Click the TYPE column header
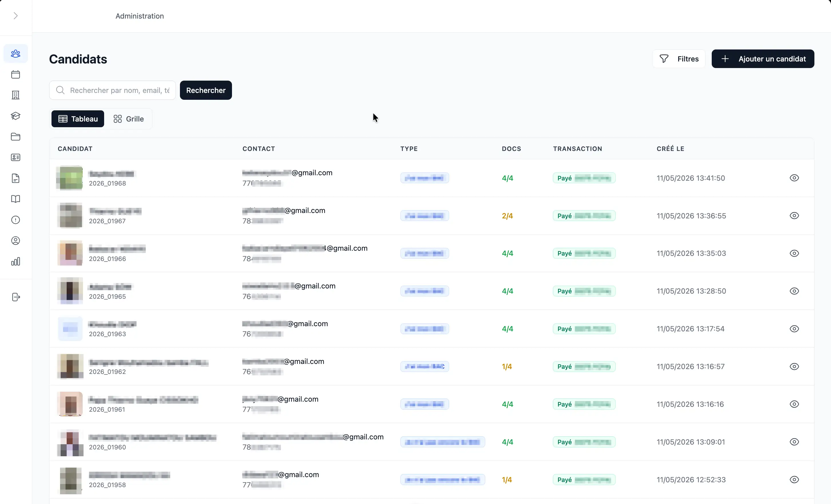This screenshot has height=504, width=831. [409, 149]
